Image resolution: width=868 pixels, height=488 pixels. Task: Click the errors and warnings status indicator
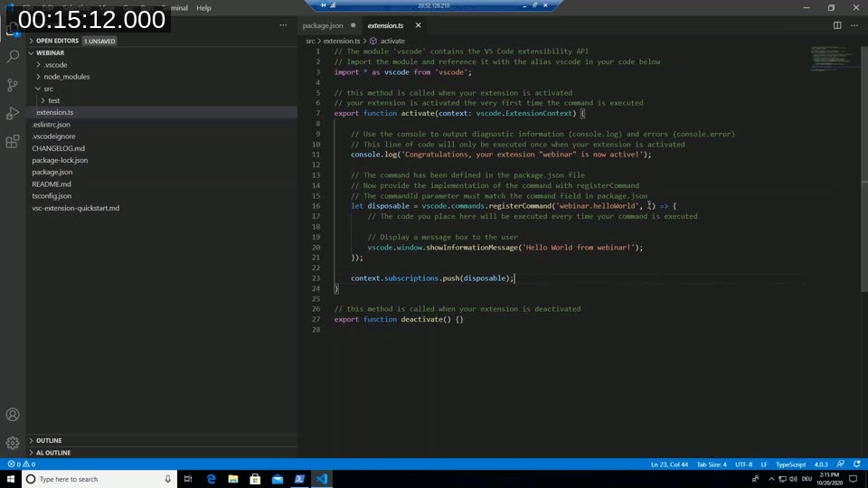[22, 465]
